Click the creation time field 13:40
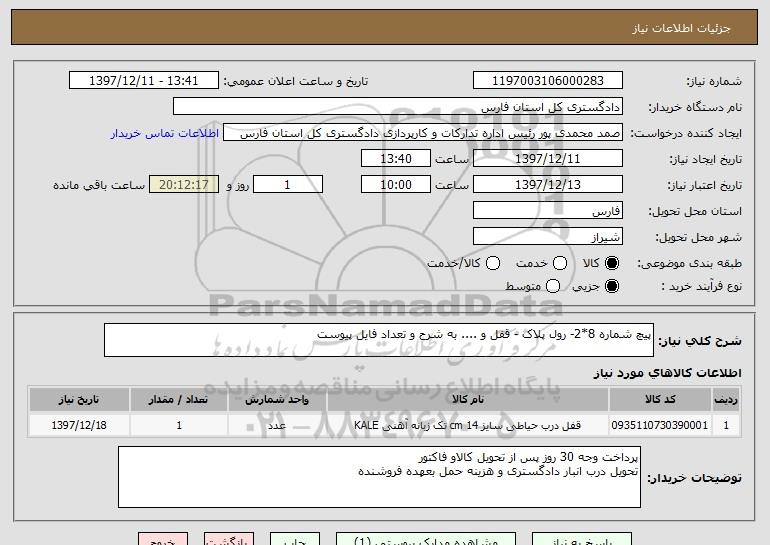770x545 pixels. (x=396, y=159)
